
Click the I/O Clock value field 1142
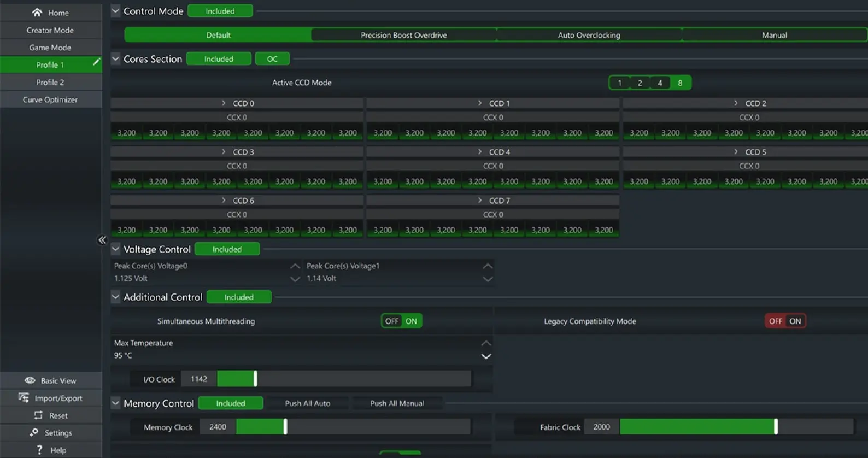click(199, 379)
